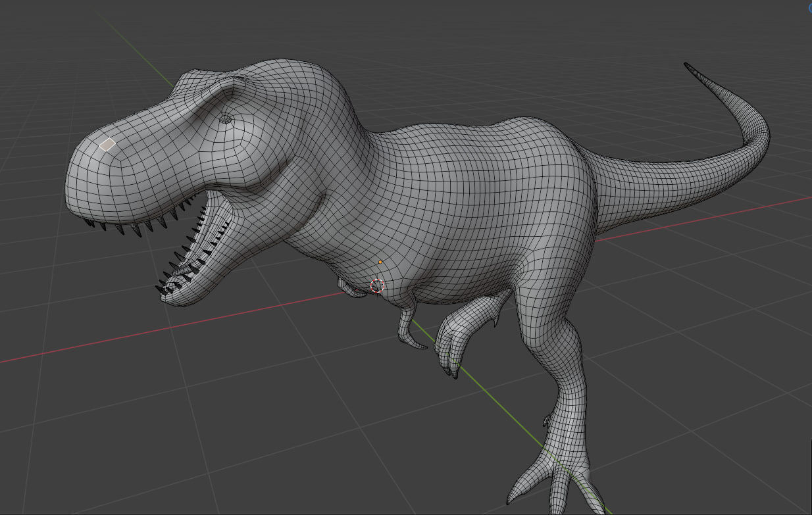Click the orange object origin dot
Image resolution: width=812 pixels, height=515 pixels.
coord(380,262)
